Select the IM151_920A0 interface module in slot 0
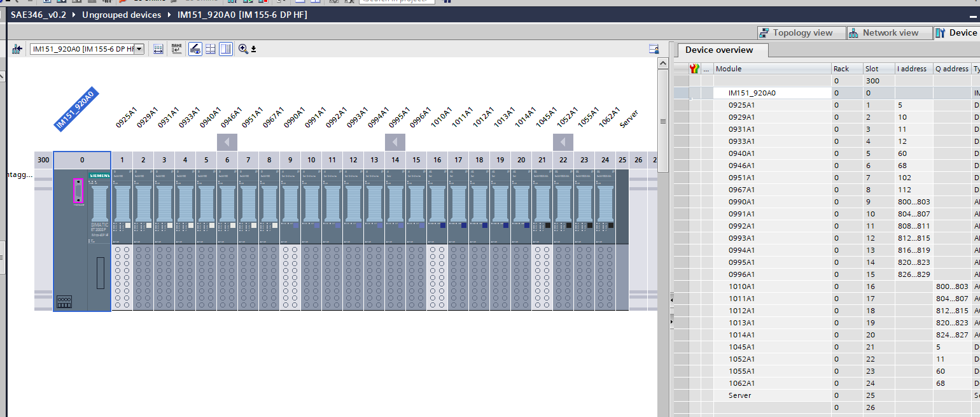This screenshot has width=980, height=417. [x=82, y=240]
